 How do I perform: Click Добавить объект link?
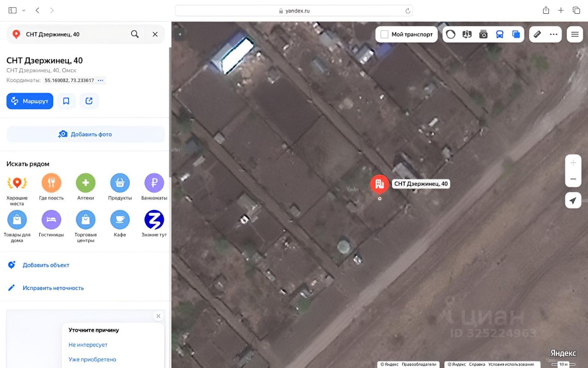point(46,265)
